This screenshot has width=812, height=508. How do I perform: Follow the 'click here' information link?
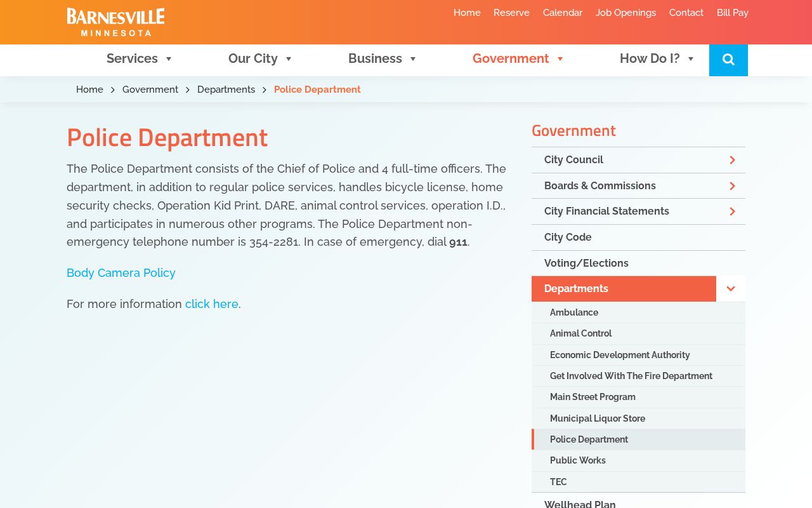[212, 304]
